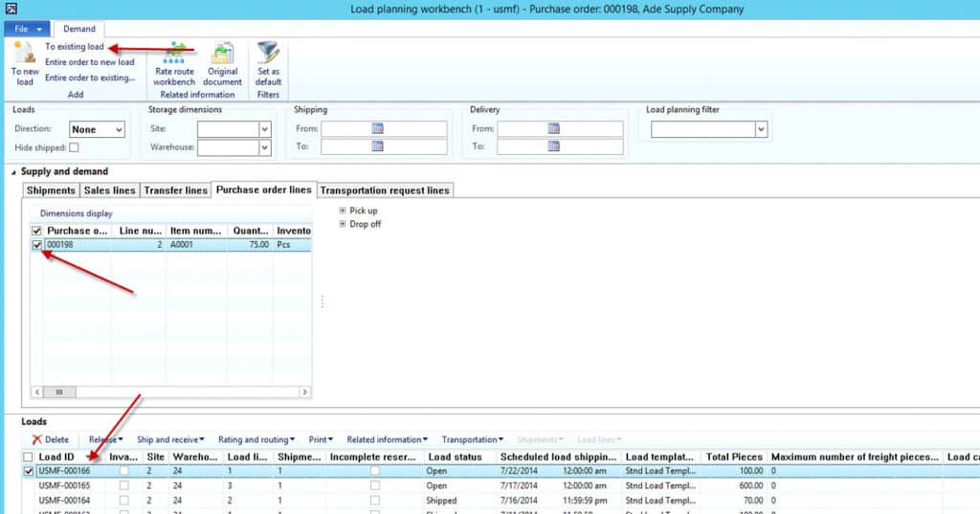
Task: Open the Transportation menu button
Action: click(x=473, y=439)
